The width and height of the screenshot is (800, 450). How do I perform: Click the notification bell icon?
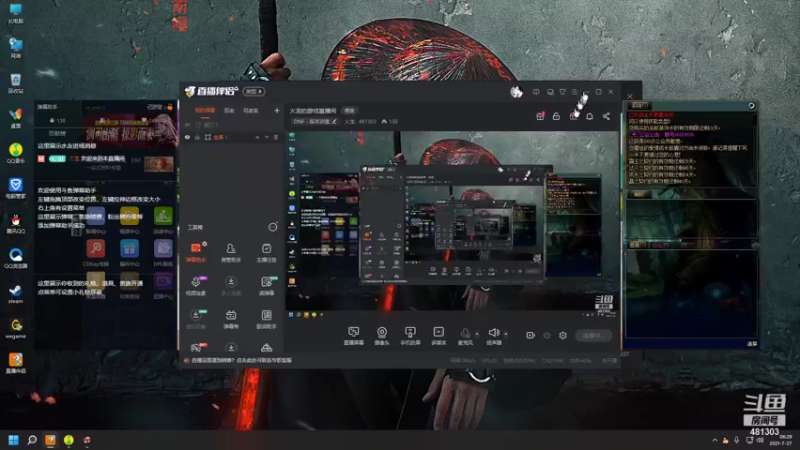589,116
